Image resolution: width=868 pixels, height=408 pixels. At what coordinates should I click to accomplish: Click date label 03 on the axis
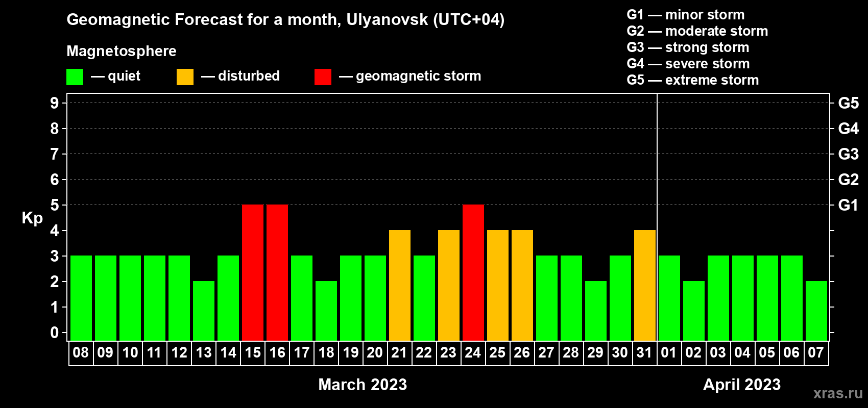(718, 353)
